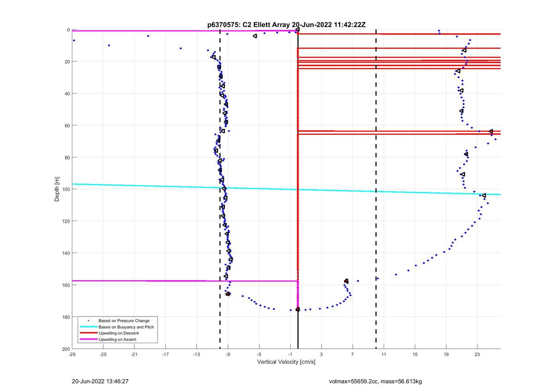Click depth axis tick label 120
The width and height of the screenshot is (553, 392).
(x=66, y=221)
